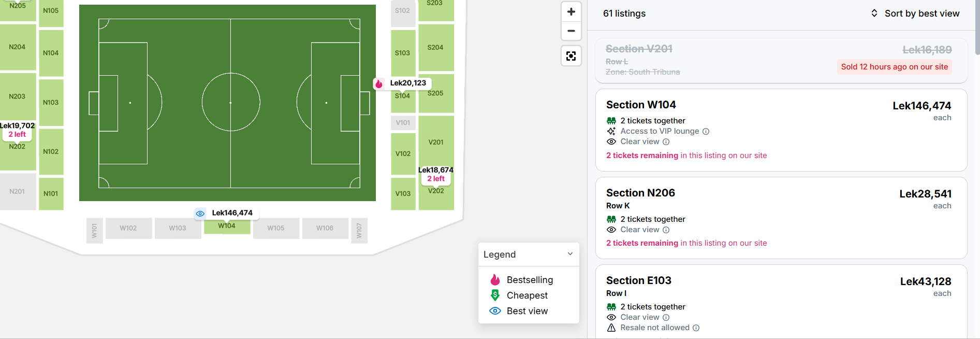The height and width of the screenshot is (339, 980).
Task: Zoom in on the stadium map
Action: [571, 12]
